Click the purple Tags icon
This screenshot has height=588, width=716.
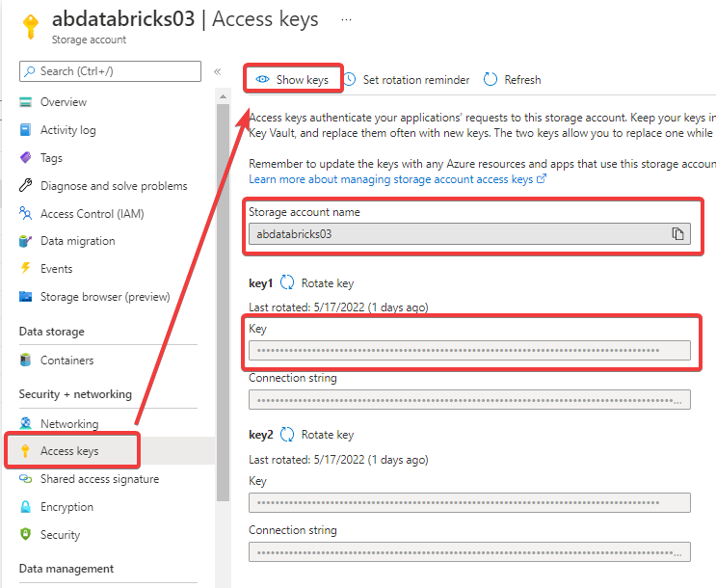26,158
